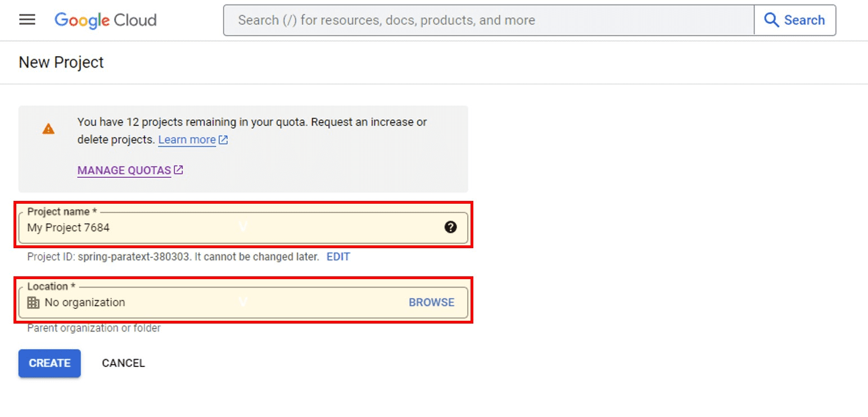Image resolution: width=868 pixels, height=417 pixels.
Task: Click the external-link icon beside MANAGE QUOTAS
Action: pos(179,170)
